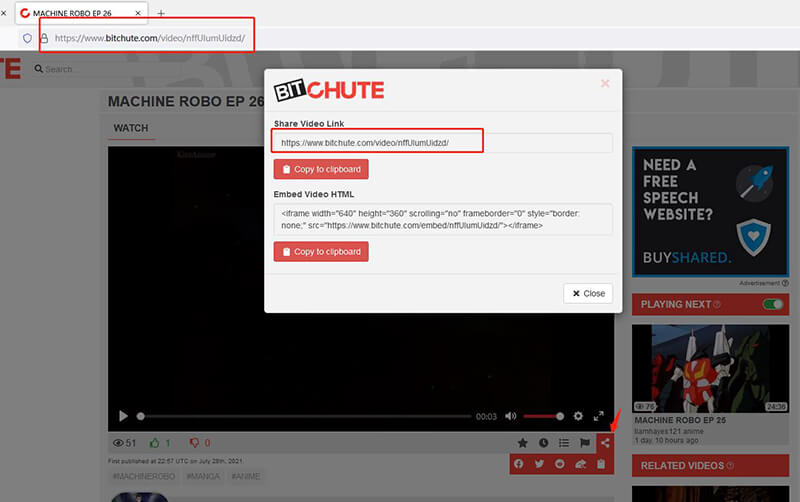Close the share dialog with the X icon

[605, 83]
